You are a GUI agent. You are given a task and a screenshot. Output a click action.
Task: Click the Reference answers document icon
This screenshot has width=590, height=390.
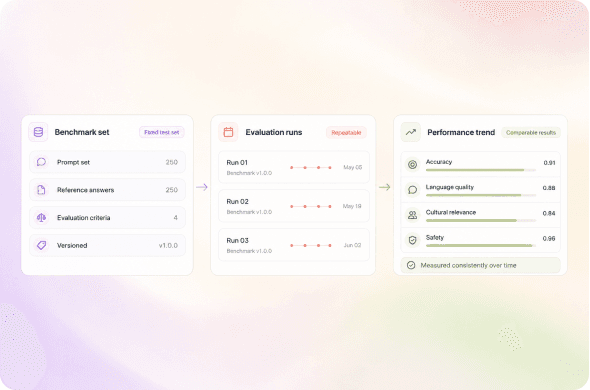click(x=41, y=190)
